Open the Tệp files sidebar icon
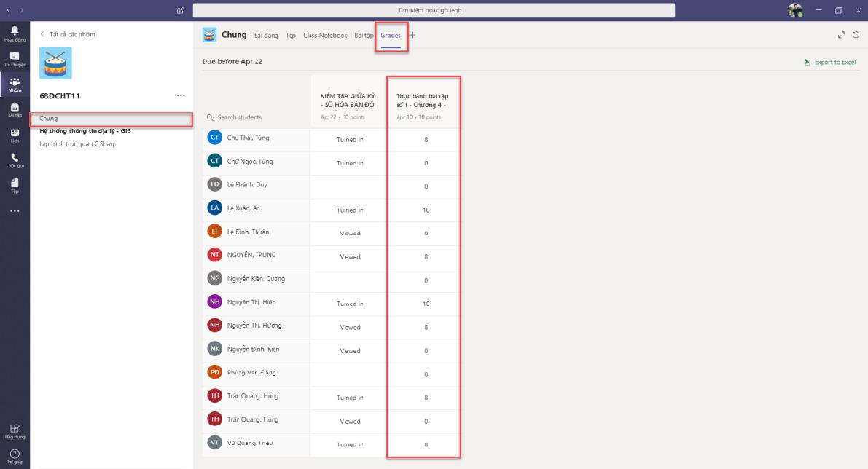Image resolution: width=868 pixels, height=469 pixels. click(15, 185)
